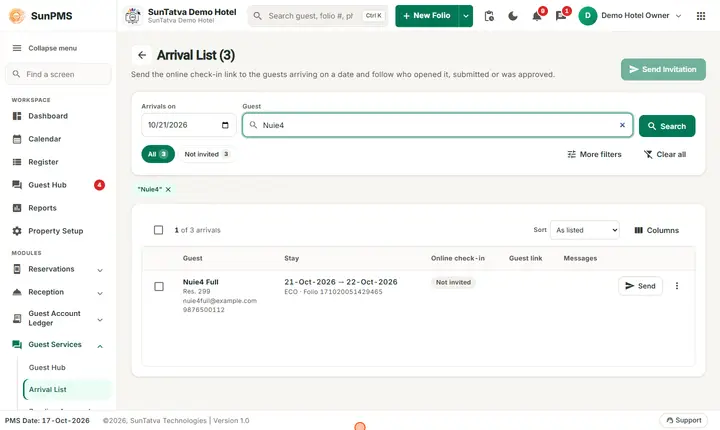The width and height of the screenshot is (720, 430).
Task: Open notifications bell
Action: click(x=536, y=16)
